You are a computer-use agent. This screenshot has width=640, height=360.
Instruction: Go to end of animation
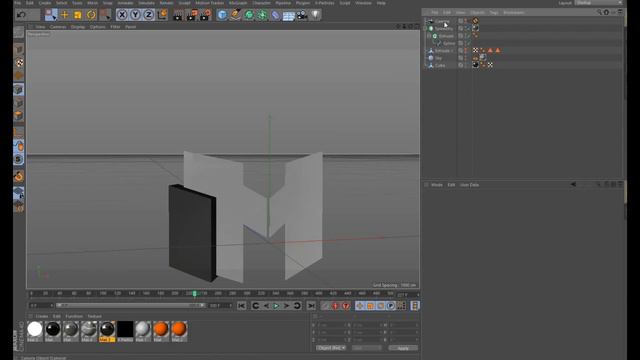tap(311, 306)
